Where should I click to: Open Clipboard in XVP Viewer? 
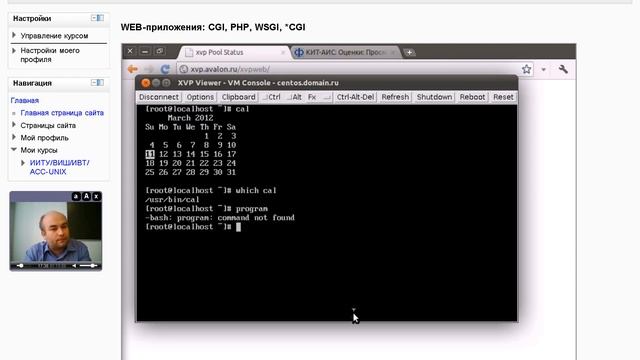[x=238, y=97]
